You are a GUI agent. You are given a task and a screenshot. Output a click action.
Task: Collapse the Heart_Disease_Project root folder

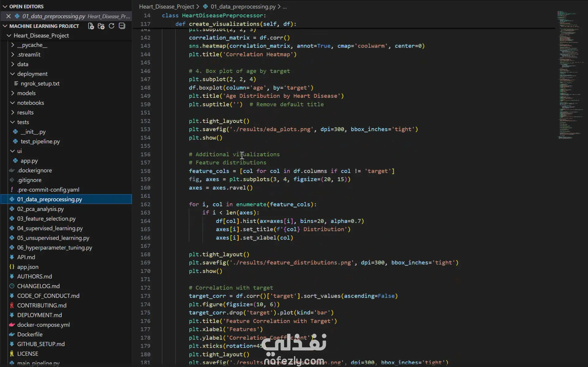(9, 36)
